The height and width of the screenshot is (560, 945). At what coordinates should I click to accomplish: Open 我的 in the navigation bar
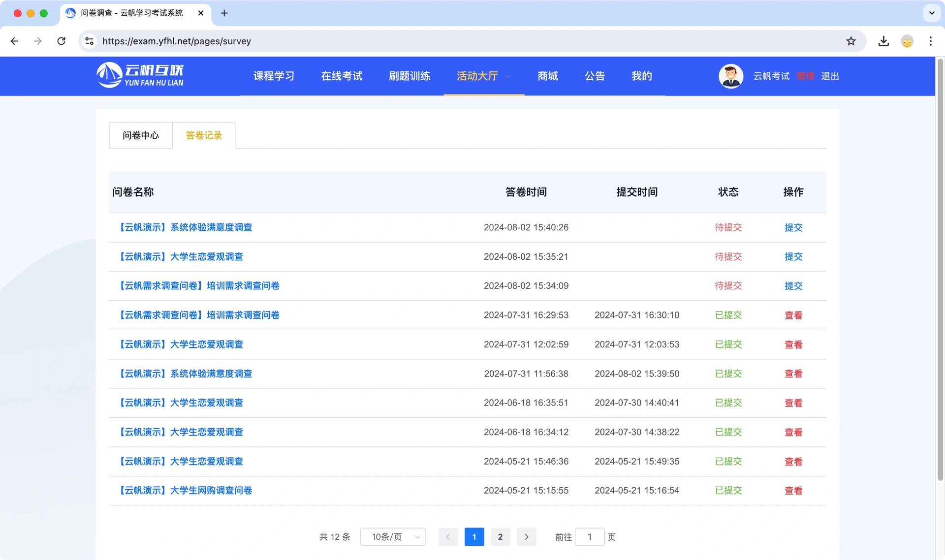(642, 76)
